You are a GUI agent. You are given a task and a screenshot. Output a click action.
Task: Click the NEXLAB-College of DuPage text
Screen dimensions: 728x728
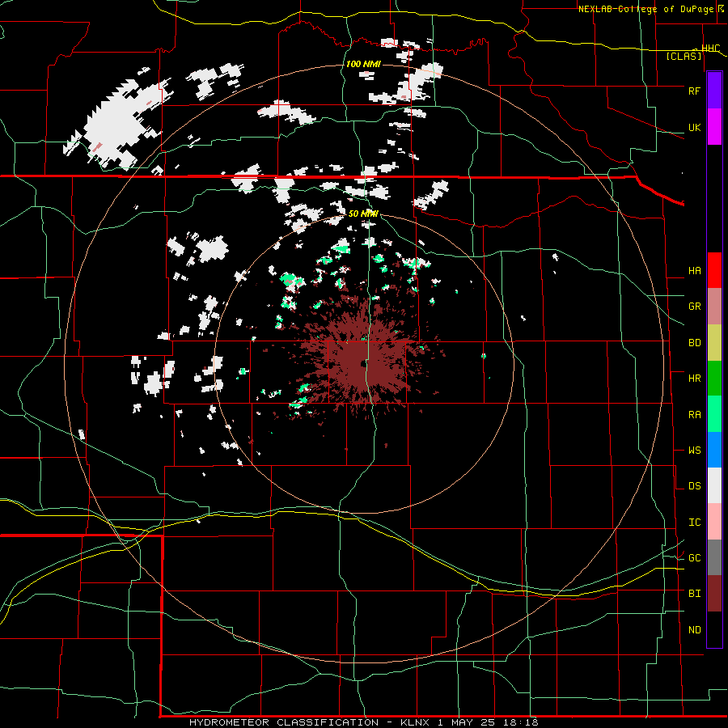pos(647,9)
